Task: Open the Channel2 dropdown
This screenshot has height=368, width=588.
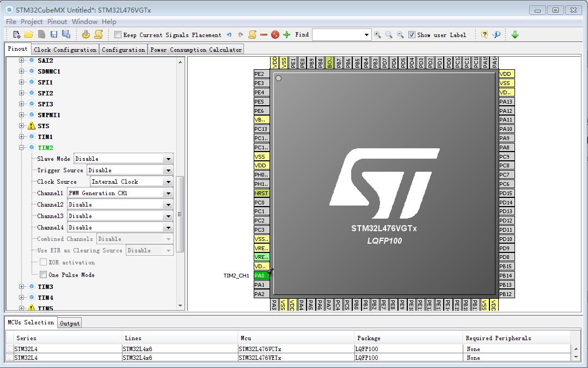Action: pos(168,204)
